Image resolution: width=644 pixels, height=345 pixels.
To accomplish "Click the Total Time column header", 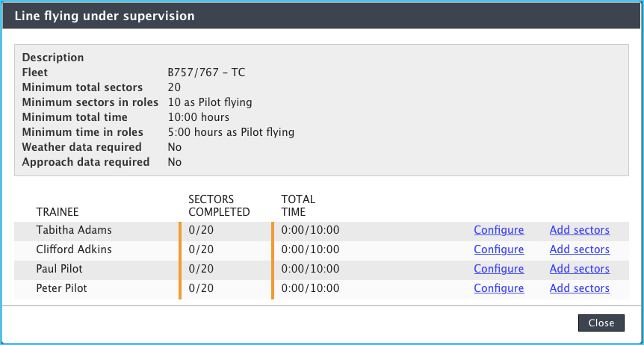I will [x=298, y=206].
